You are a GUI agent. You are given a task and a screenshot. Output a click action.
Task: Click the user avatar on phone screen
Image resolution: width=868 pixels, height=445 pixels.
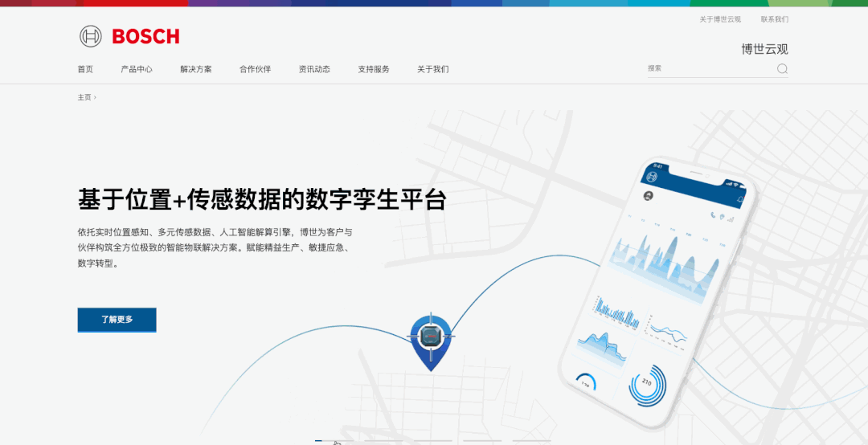(x=649, y=195)
